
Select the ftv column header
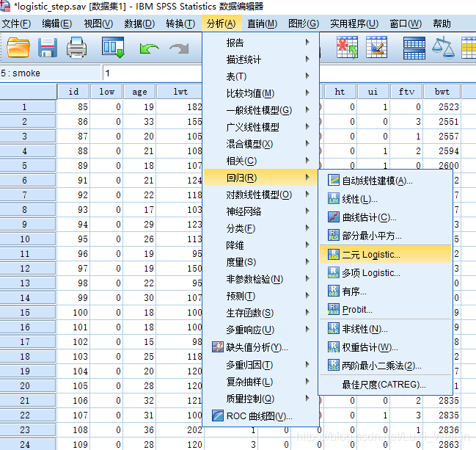406,92
